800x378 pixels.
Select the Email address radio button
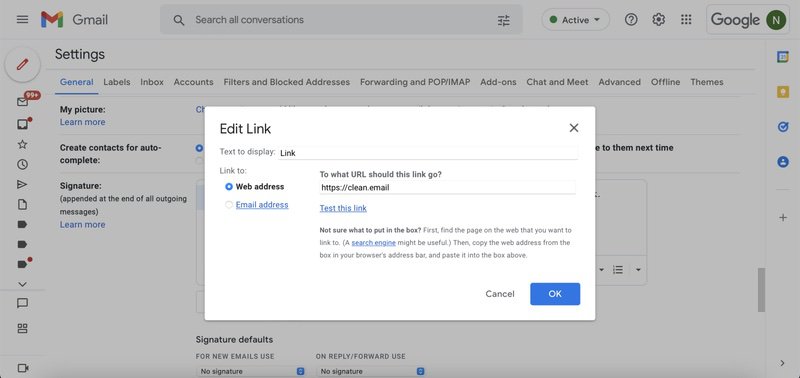[229, 205]
